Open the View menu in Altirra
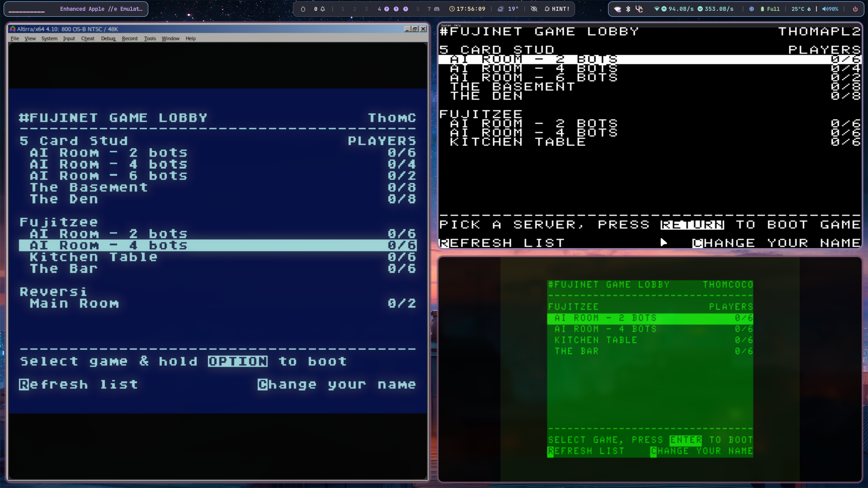 [x=30, y=38]
